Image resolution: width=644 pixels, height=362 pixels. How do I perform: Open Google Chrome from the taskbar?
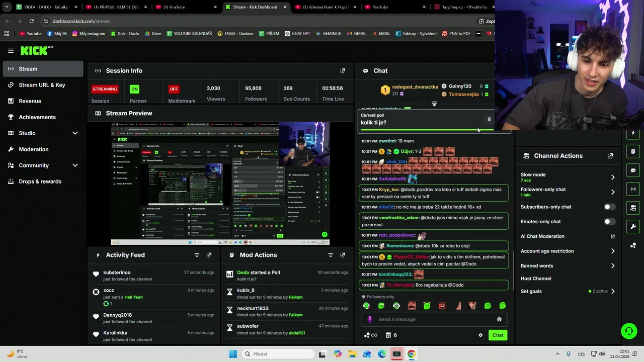[411, 354]
